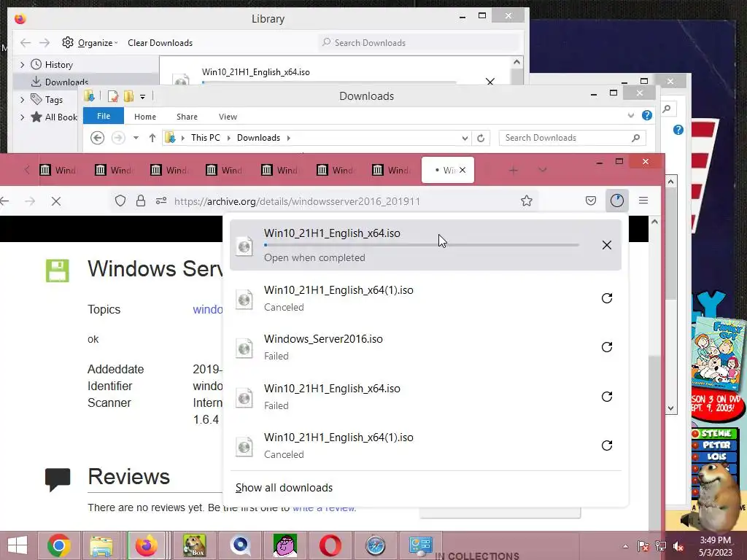The image size is (747, 560).
Task: Click the Properties icon in Explorer quick access toolbar
Action: coord(113,97)
